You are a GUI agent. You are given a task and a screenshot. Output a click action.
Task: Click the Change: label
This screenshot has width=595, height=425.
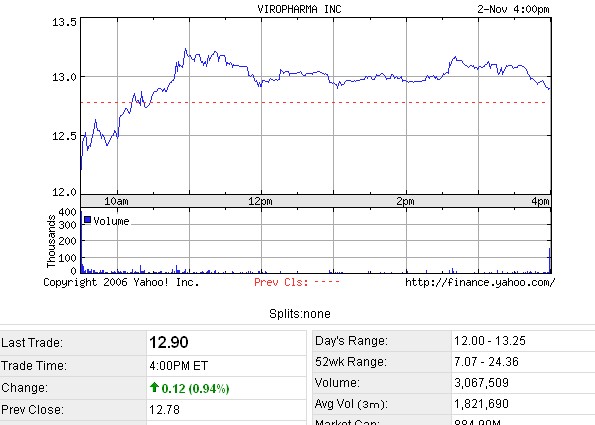(24, 388)
